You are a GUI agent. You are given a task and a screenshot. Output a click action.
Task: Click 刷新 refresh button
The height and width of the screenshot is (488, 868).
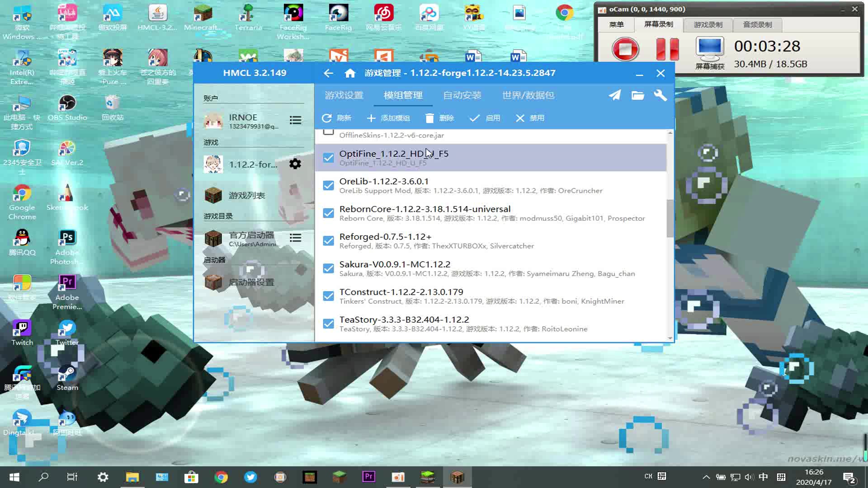click(x=336, y=118)
